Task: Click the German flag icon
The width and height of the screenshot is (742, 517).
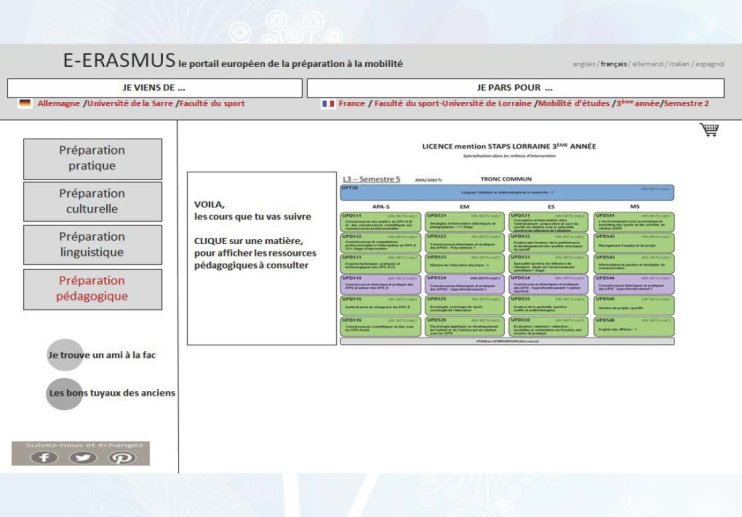Action: [x=25, y=103]
